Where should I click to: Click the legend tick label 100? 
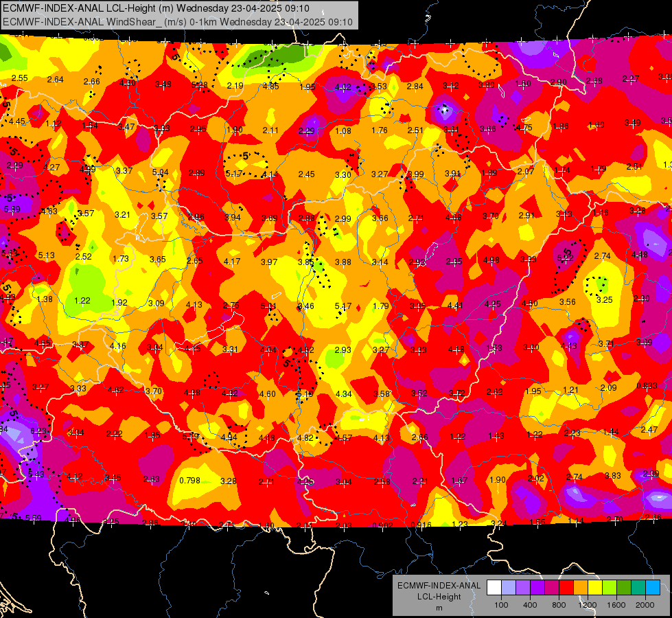(x=501, y=605)
